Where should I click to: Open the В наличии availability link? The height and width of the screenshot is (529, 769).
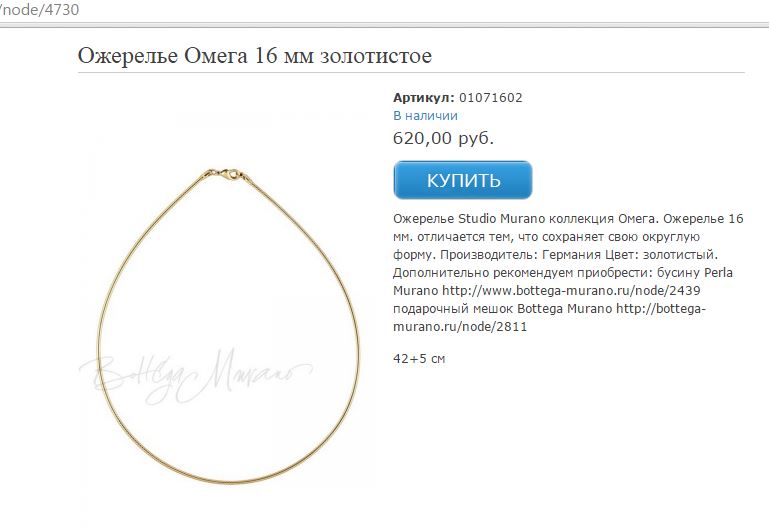(425, 116)
